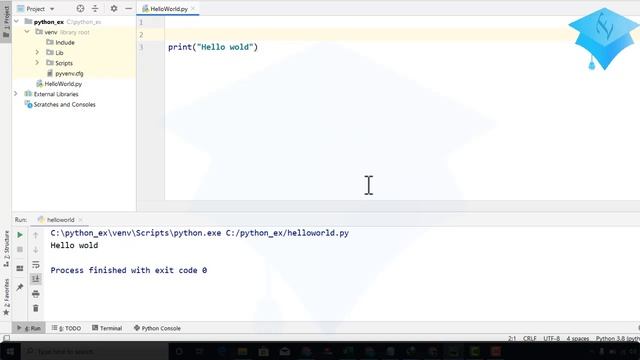Image resolution: width=640 pixels, height=360 pixels.
Task: Collapse the python_ex project root
Action: coord(17,22)
